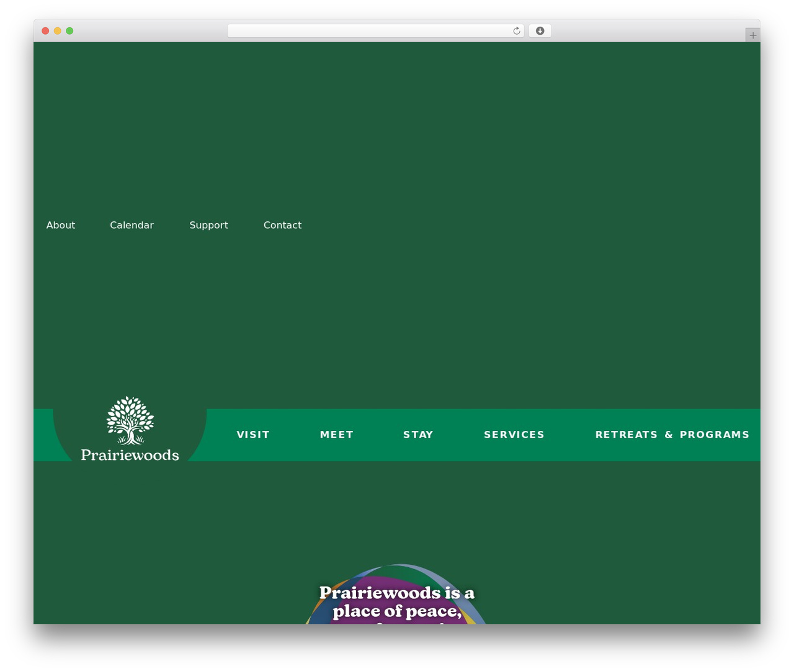This screenshot has height=672, width=794.
Task: Open the About link
Action: point(61,225)
